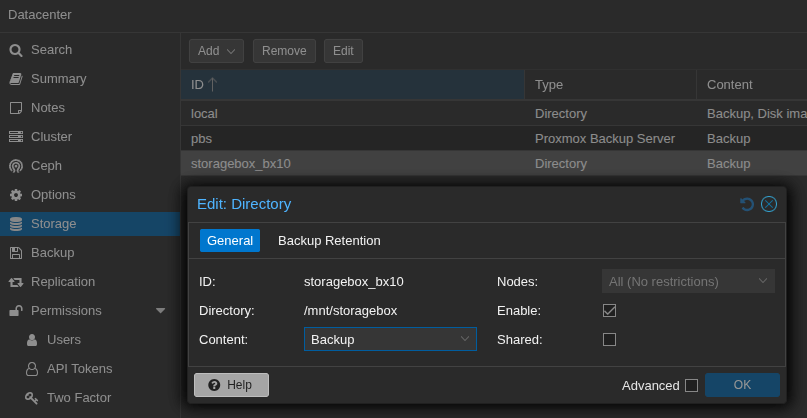Open the Content dropdown showing Backup
This screenshot has width=807, height=418.
click(390, 339)
